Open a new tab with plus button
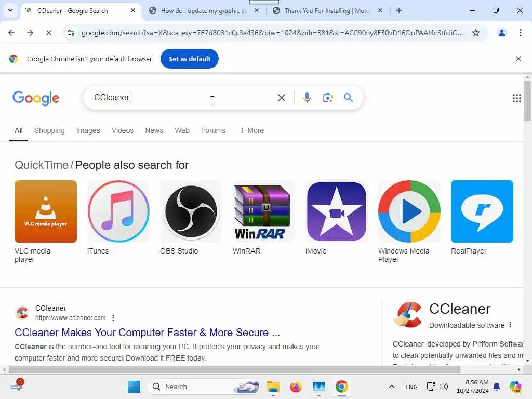The height and width of the screenshot is (399, 532). click(x=399, y=10)
